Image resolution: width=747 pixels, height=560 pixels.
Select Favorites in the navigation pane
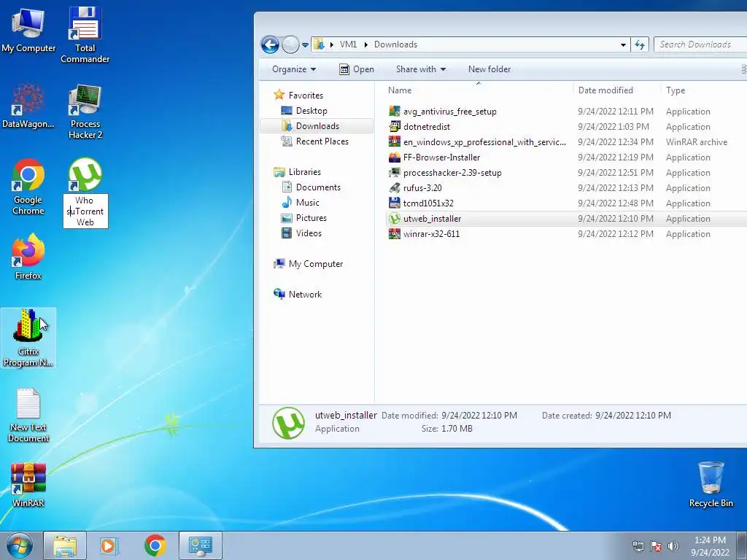306,96
